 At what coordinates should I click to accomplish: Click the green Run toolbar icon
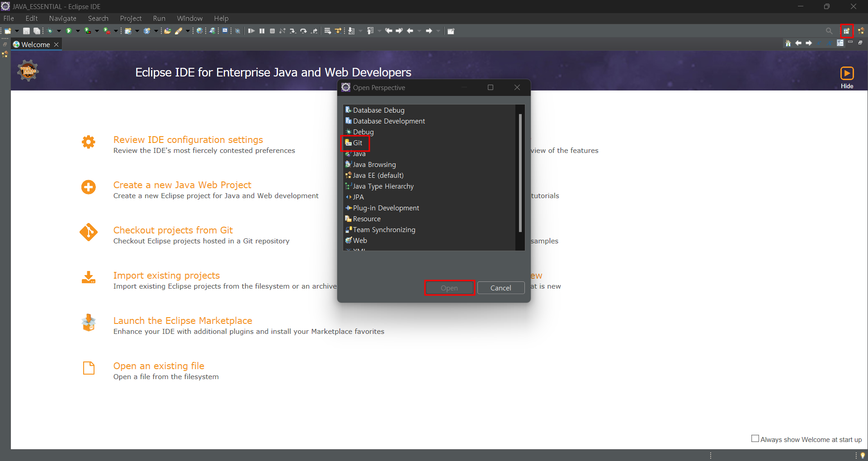click(69, 31)
